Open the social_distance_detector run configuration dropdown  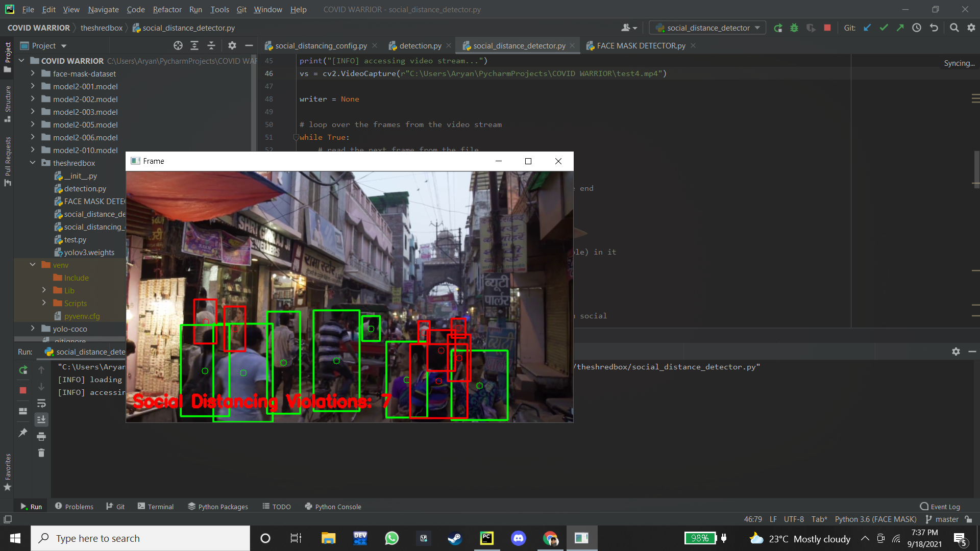(708, 28)
